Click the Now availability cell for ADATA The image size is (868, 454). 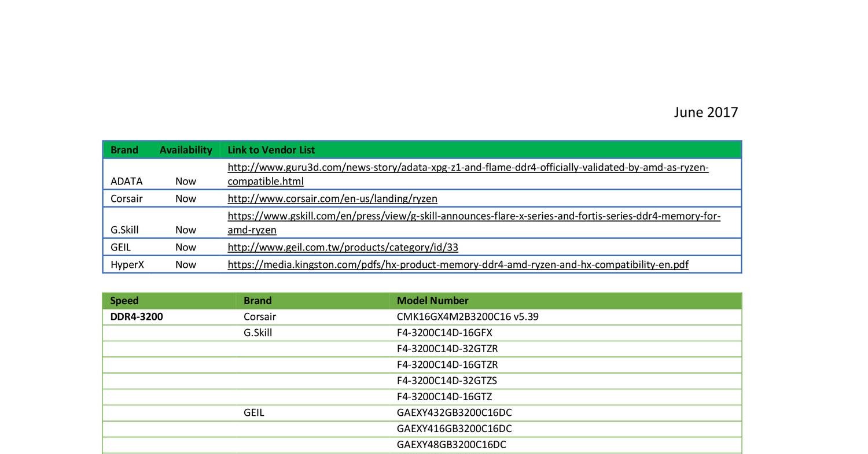pos(185,181)
